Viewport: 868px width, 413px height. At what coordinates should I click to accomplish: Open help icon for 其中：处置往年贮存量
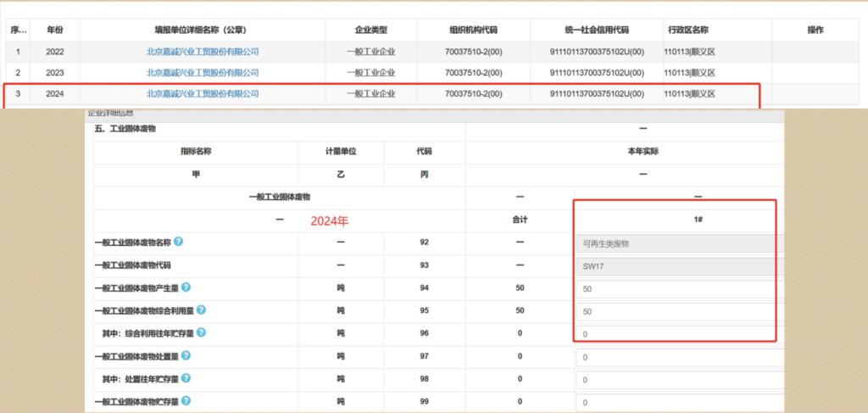[x=186, y=377]
